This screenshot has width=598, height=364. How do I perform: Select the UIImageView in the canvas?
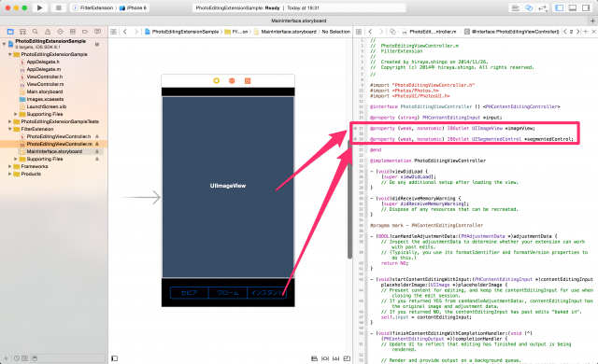228,187
